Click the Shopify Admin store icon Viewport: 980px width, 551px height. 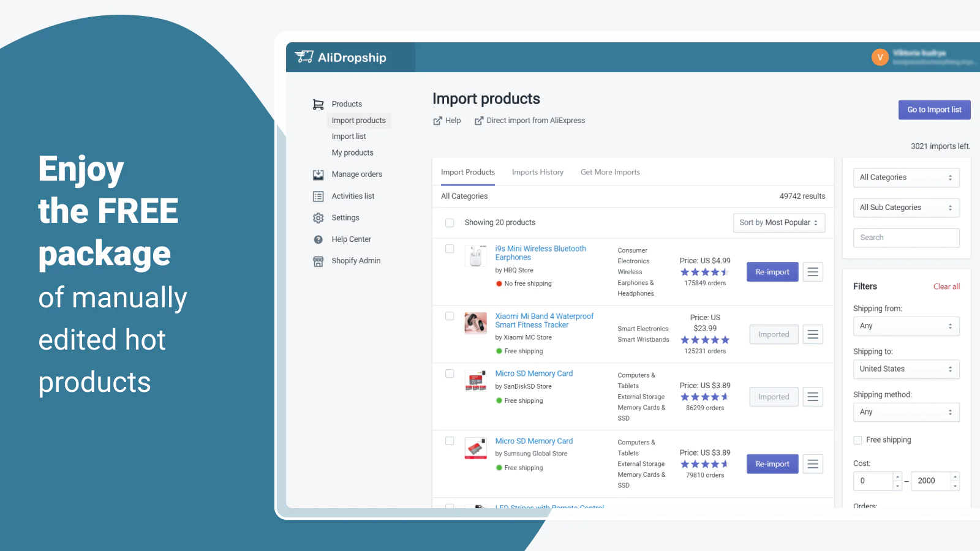tap(318, 261)
